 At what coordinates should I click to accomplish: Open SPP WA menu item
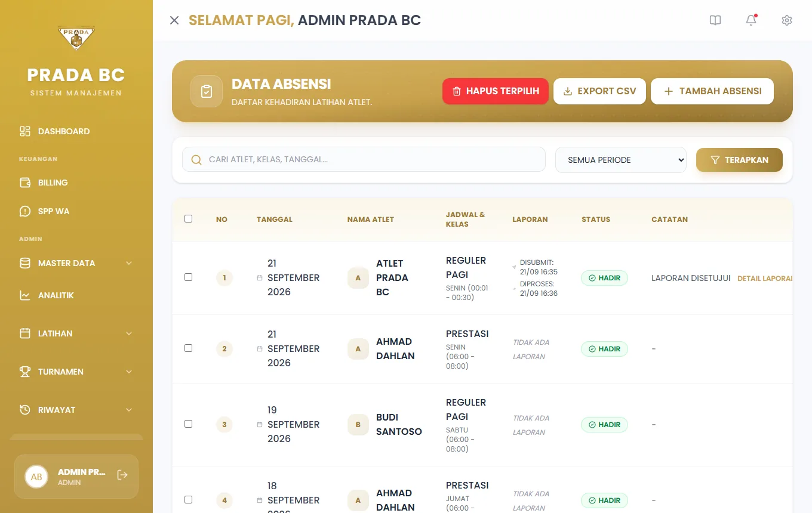76,211
